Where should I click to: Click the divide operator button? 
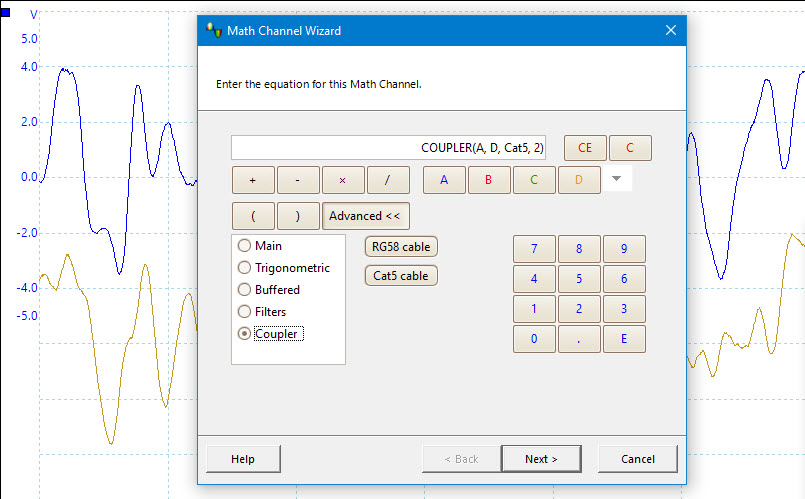tap(388, 180)
